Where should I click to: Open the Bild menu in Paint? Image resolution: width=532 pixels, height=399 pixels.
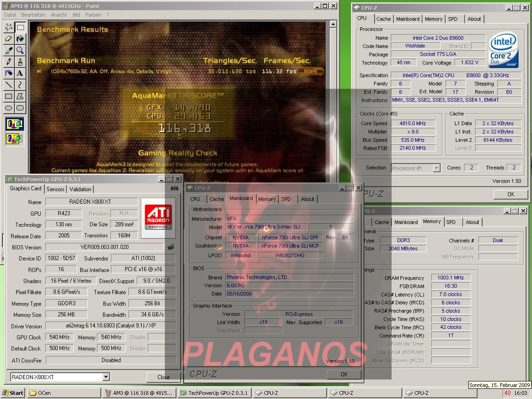(76, 15)
